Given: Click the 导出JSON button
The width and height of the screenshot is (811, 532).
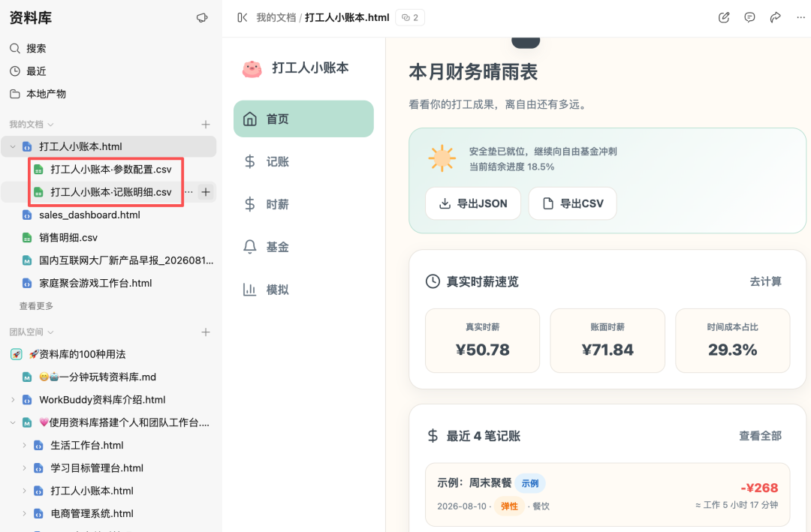Looking at the screenshot, I should click(473, 203).
